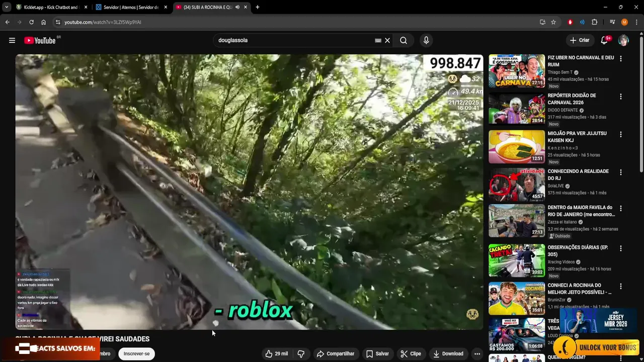Close the Kicklet.app tab
The height and width of the screenshot is (362, 644).
pos(86,7)
